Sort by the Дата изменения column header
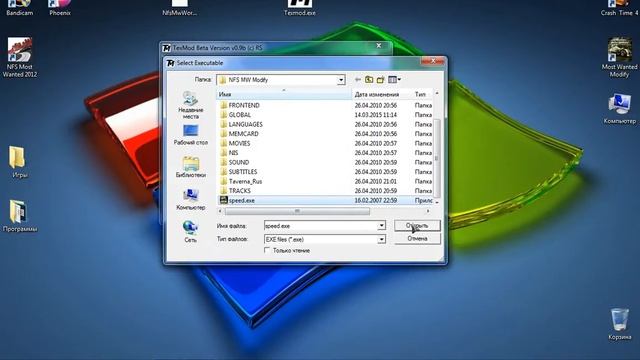Viewport: 640px width, 360px height. click(x=382, y=94)
